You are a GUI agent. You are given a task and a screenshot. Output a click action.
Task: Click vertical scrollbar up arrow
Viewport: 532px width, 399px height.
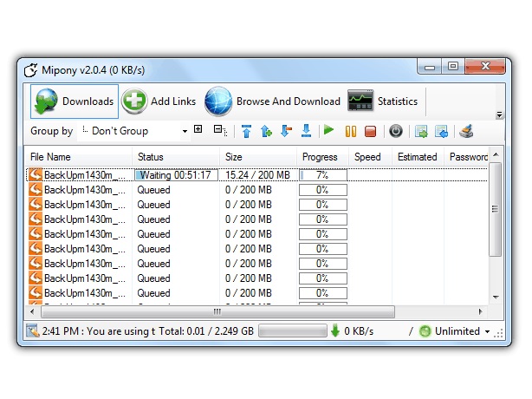tap(496, 154)
